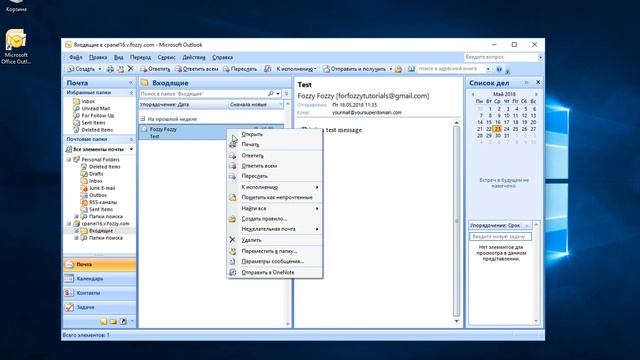Open For Follow Up favorite folder
Viewport: 640px width, 360px height.
[98, 116]
